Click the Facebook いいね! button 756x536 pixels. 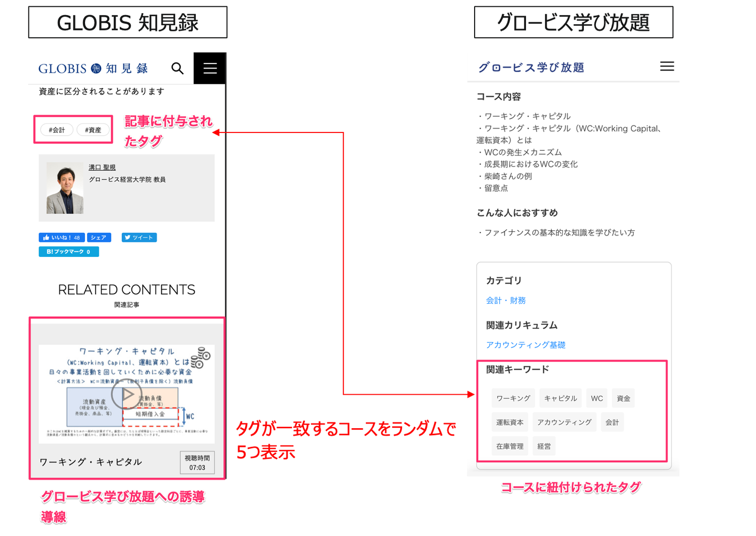click(x=61, y=238)
